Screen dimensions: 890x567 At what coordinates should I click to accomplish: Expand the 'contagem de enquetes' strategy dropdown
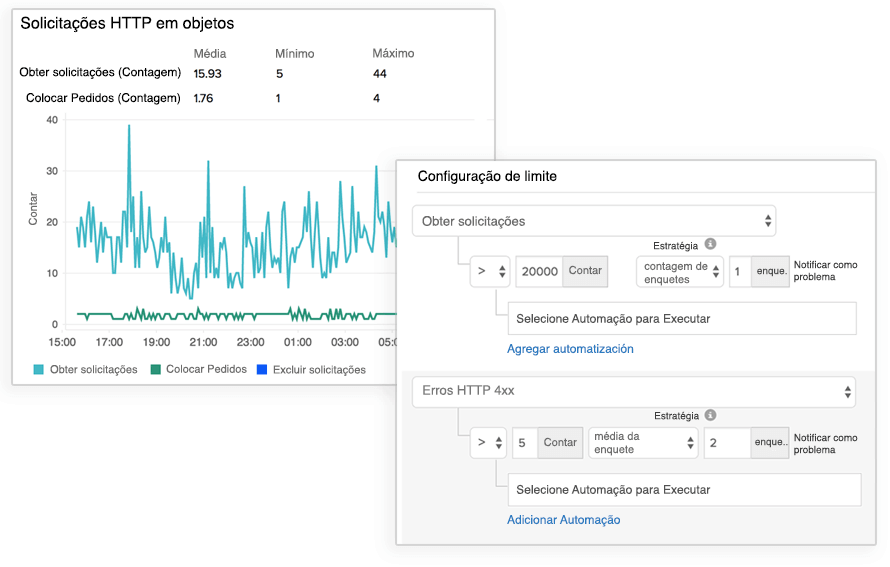tap(679, 271)
